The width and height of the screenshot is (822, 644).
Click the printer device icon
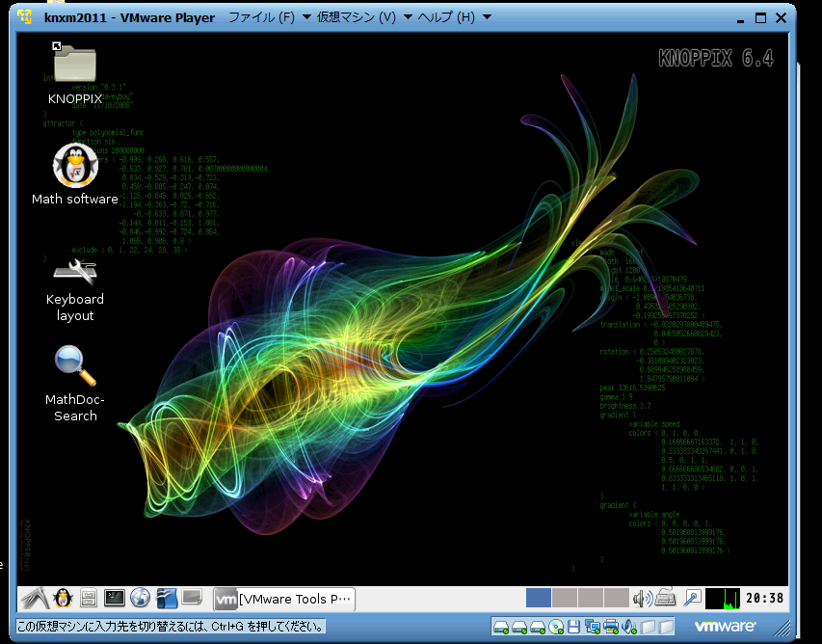pos(611,627)
